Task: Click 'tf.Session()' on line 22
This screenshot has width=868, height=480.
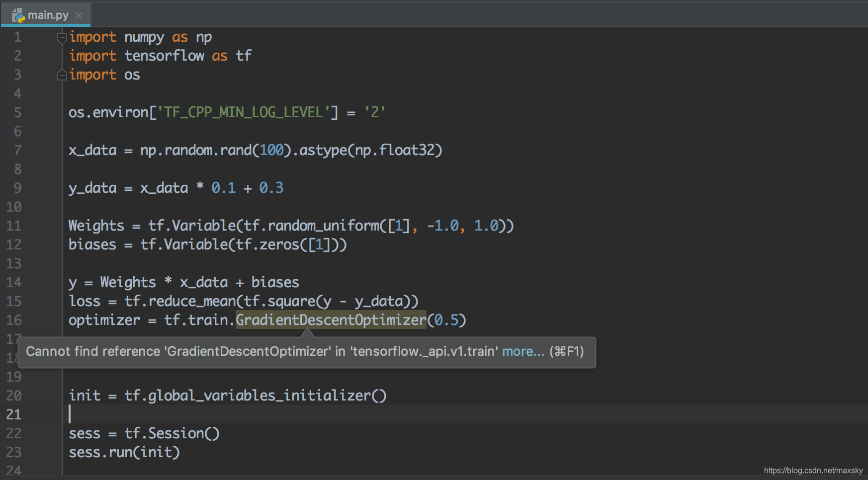Action: (172, 434)
